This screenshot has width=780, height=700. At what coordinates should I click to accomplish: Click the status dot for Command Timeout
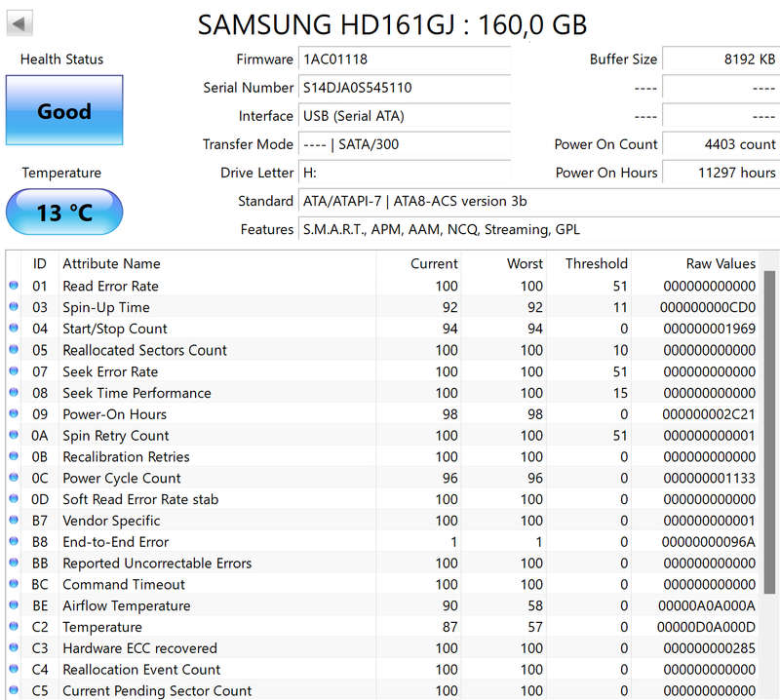pyautogui.click(x=14, y=584)
